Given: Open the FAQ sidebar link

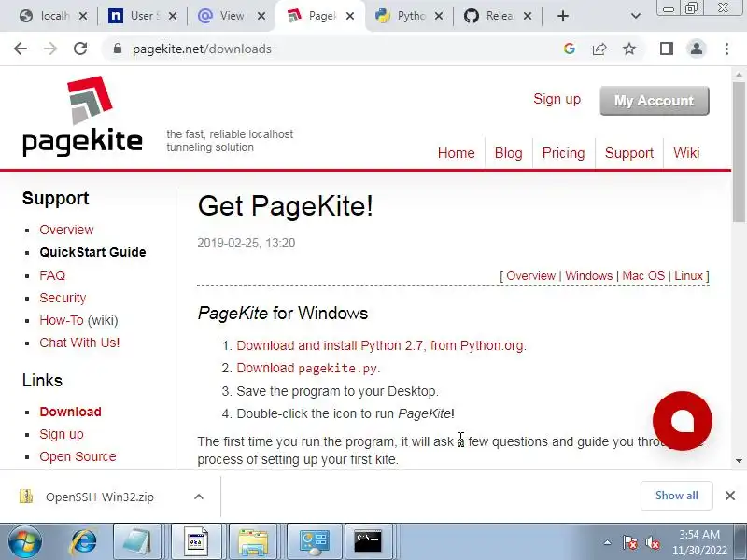Looking at the screenshot, I should [x=52, y=275].
